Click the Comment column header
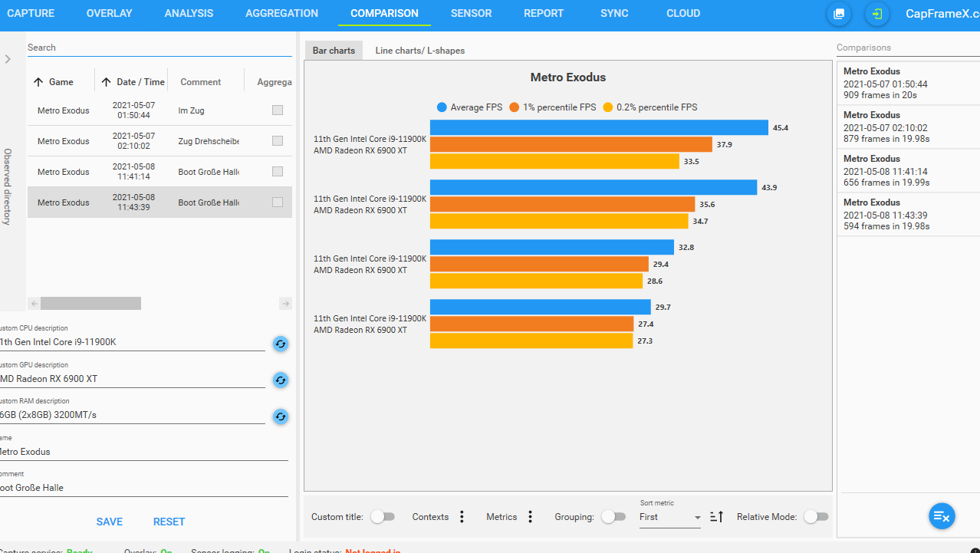The image size is (980, 553). tap(201, 82)
